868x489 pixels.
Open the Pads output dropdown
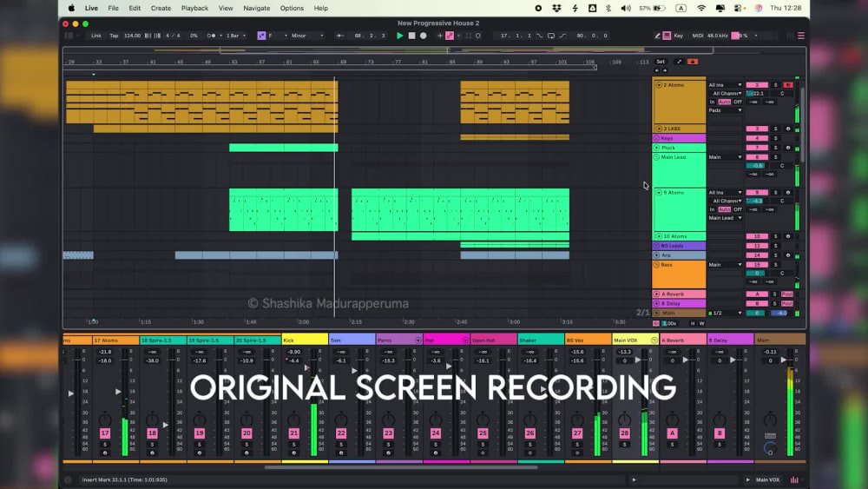pos(725,110)
